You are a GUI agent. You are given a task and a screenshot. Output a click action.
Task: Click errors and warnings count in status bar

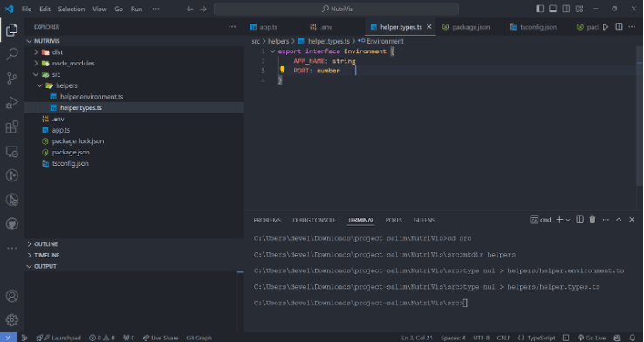(102, 338)
